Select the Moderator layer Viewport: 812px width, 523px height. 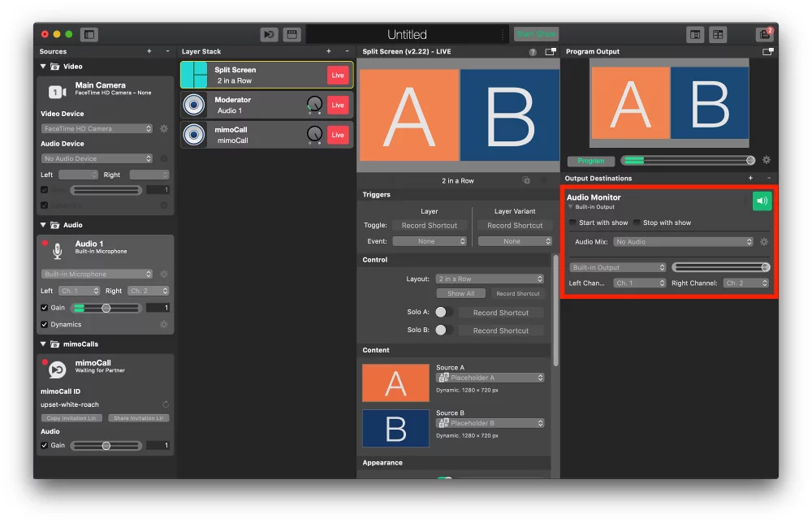(x=266, y=105)
